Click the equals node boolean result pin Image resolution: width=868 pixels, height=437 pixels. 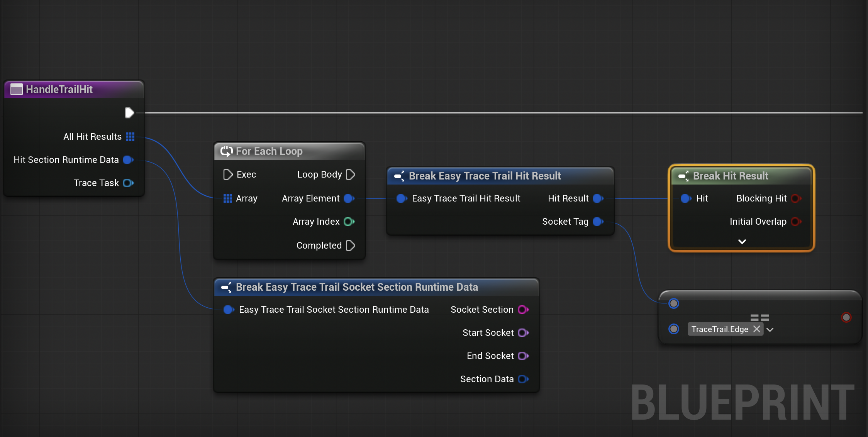(x=846, y=317)
